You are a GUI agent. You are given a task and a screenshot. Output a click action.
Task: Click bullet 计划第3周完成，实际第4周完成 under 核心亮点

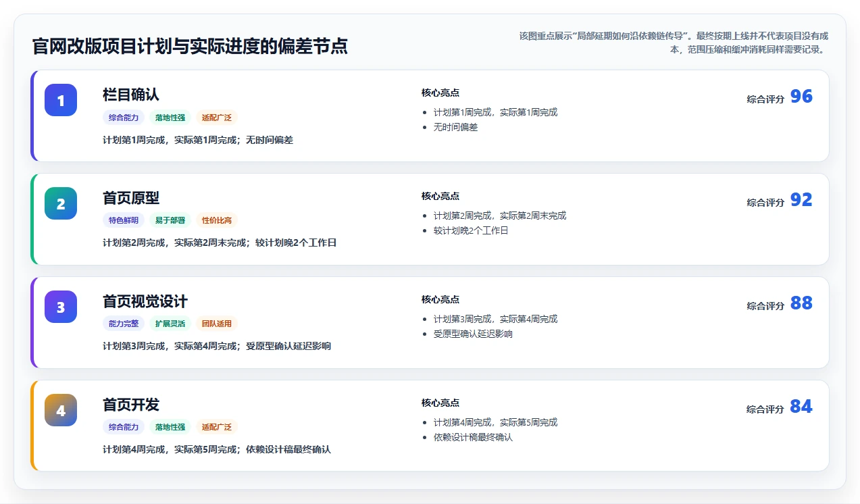coord(496,320)
